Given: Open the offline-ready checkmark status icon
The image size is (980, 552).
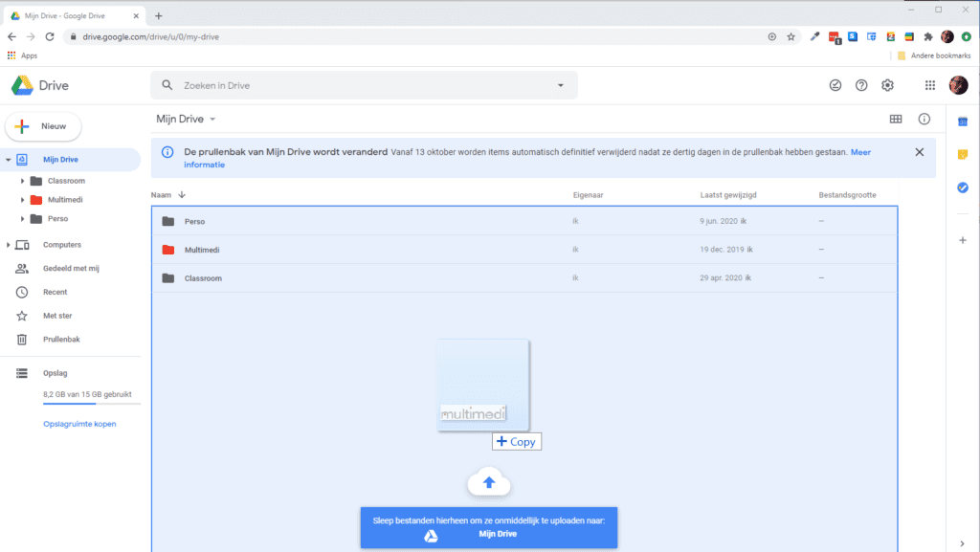Looking at the screenshot, I should (835, 85).
